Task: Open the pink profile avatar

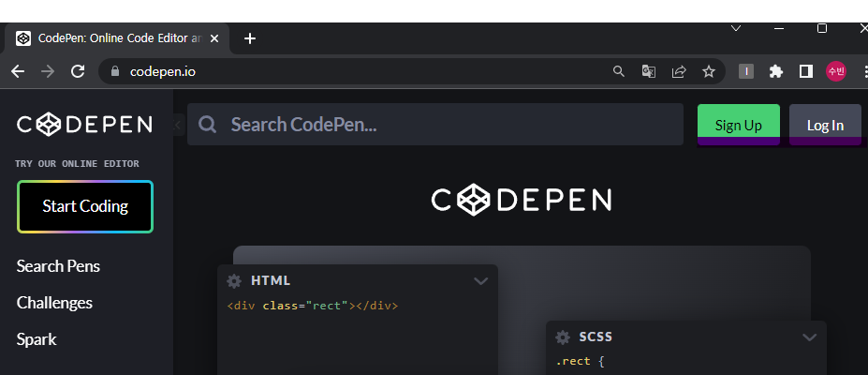Action: pos(836,71)
